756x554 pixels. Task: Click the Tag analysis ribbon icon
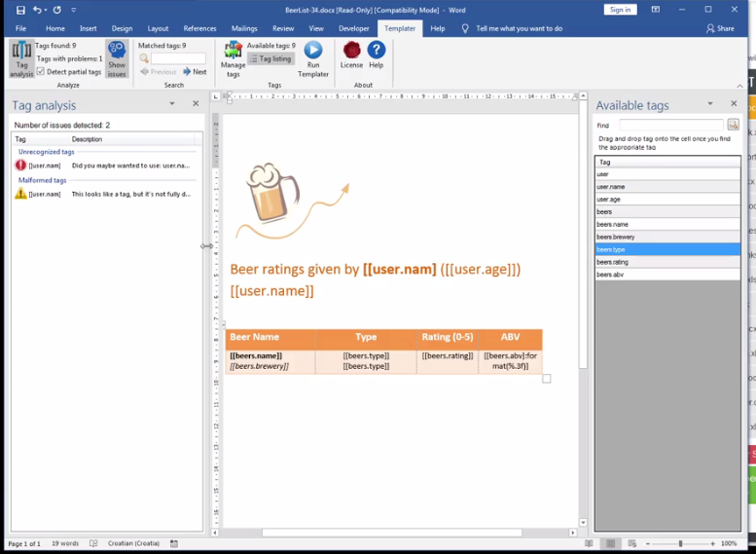click(21, 58)
